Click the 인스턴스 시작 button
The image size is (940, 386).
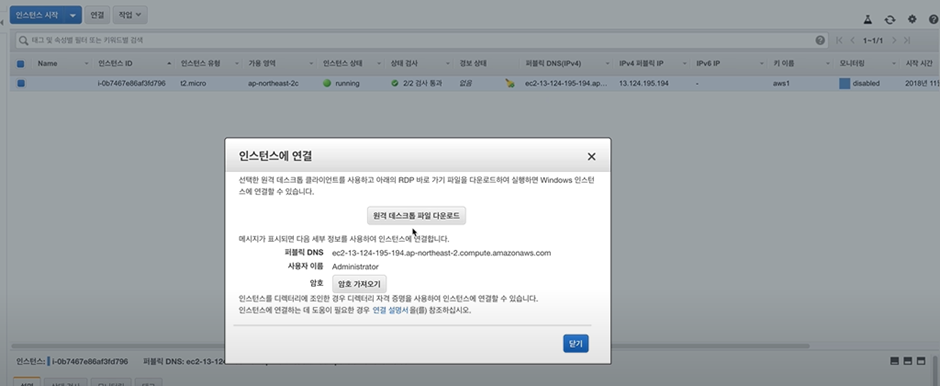(x=37, y=15)
